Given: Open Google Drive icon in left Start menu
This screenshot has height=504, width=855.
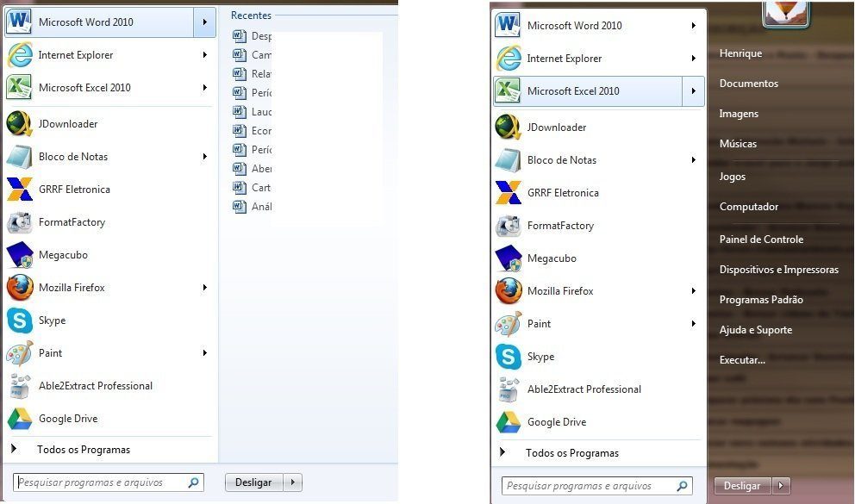Looking at the screenshot, I should point(19,419).
